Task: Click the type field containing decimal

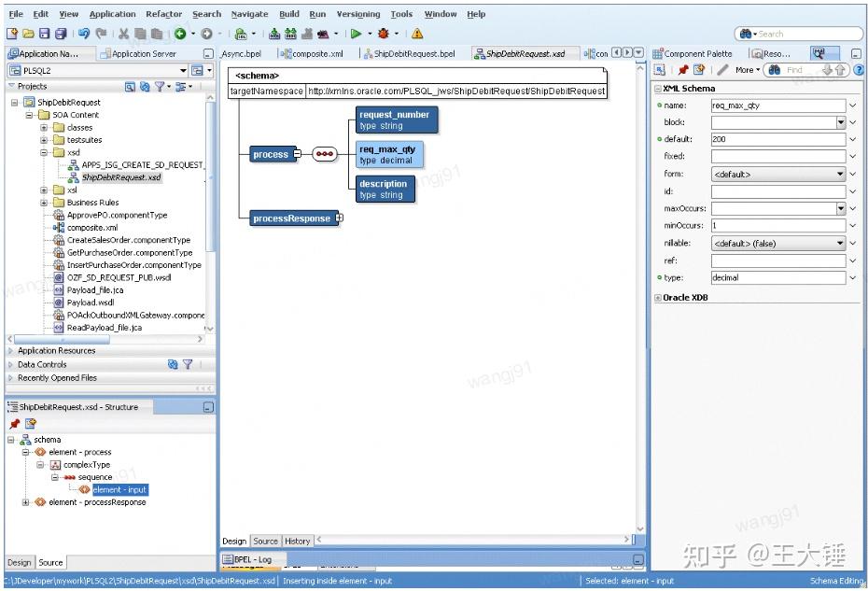Action: 777,277
